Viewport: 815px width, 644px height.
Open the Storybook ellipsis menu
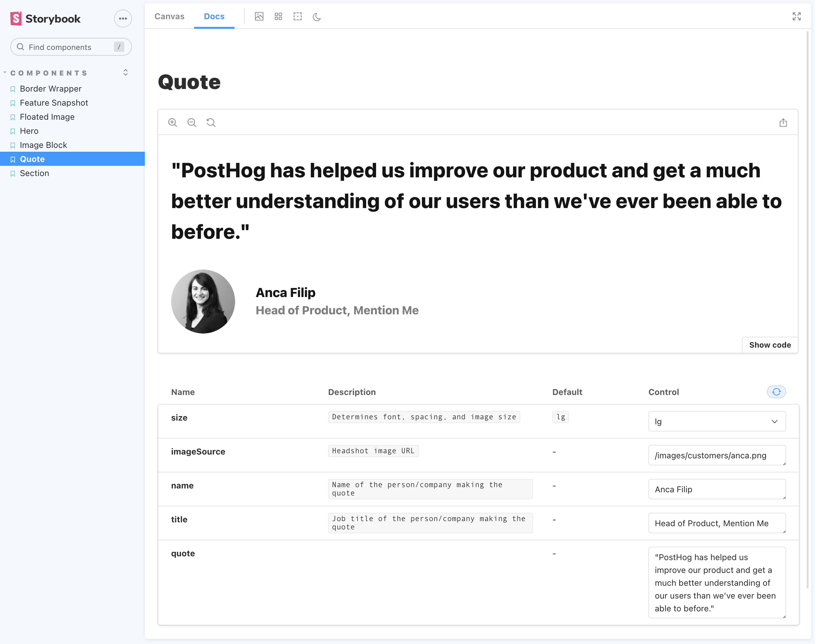pos(123,19)
